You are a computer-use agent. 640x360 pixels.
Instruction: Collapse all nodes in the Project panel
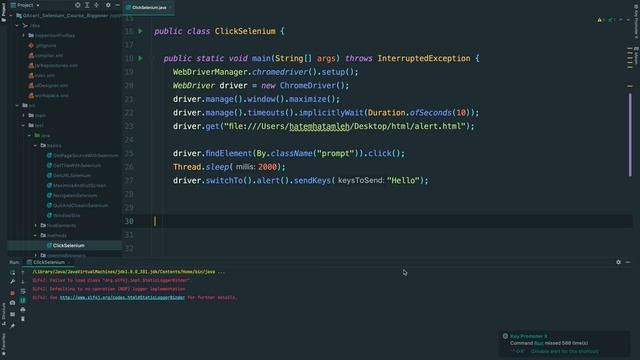click(97, 5)
